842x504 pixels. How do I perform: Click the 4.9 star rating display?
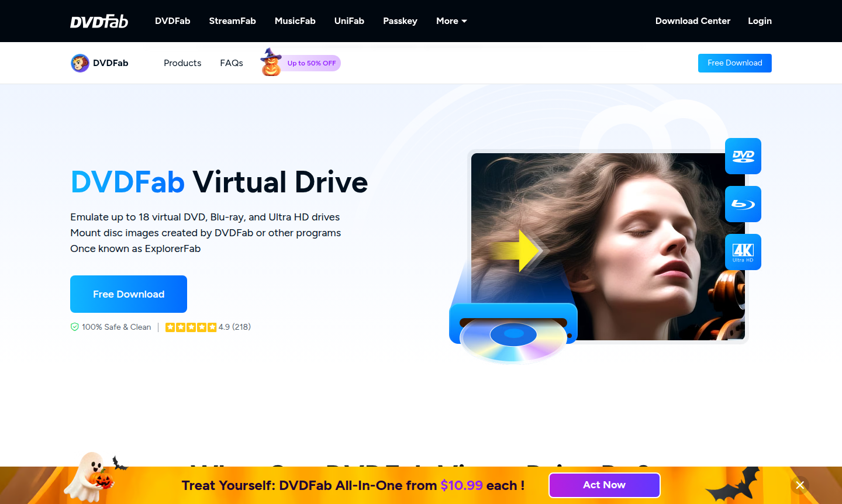(208, 327)
